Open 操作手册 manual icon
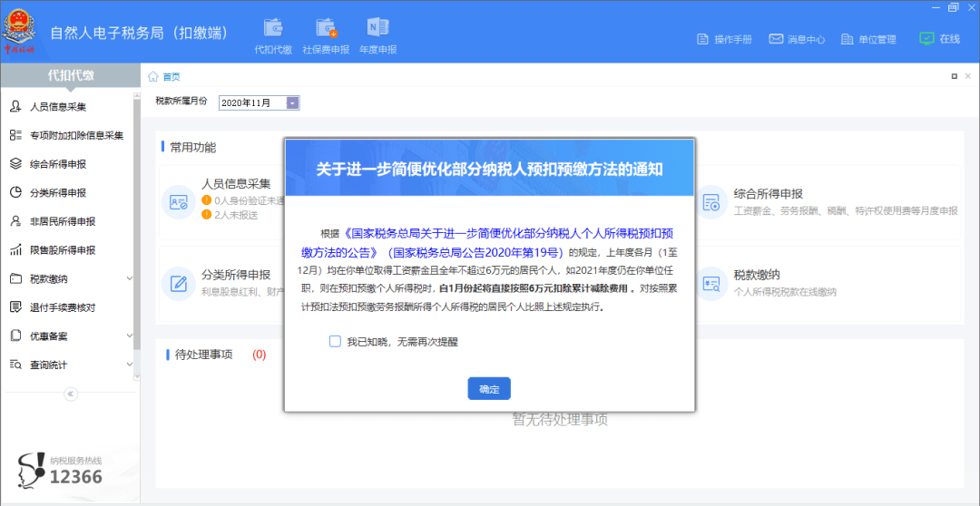 [702, 39]
